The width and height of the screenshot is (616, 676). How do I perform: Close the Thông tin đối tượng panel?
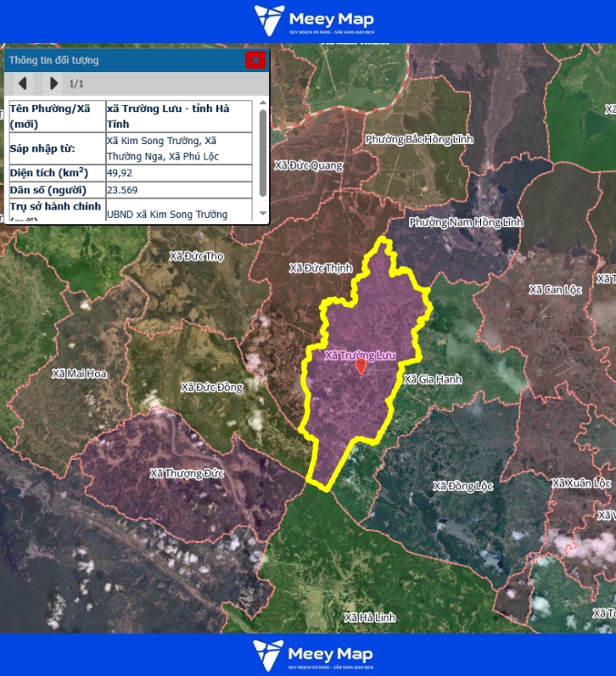coord(255,59)
